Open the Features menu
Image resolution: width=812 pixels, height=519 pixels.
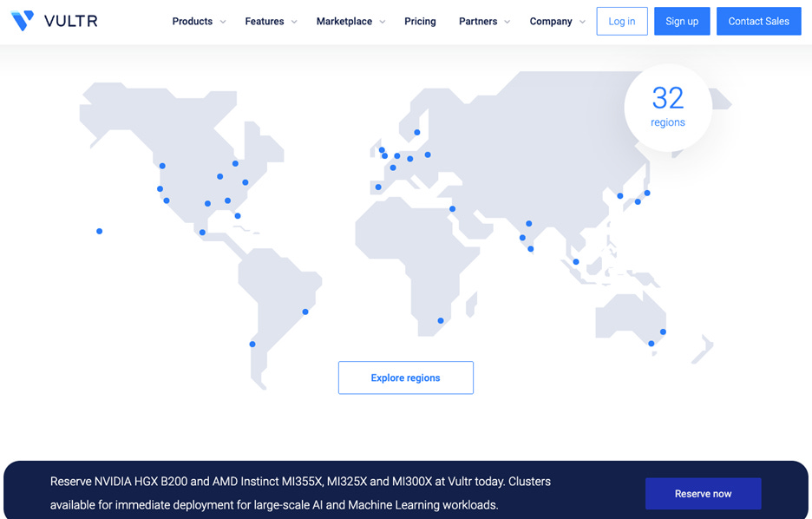(264, 21)
